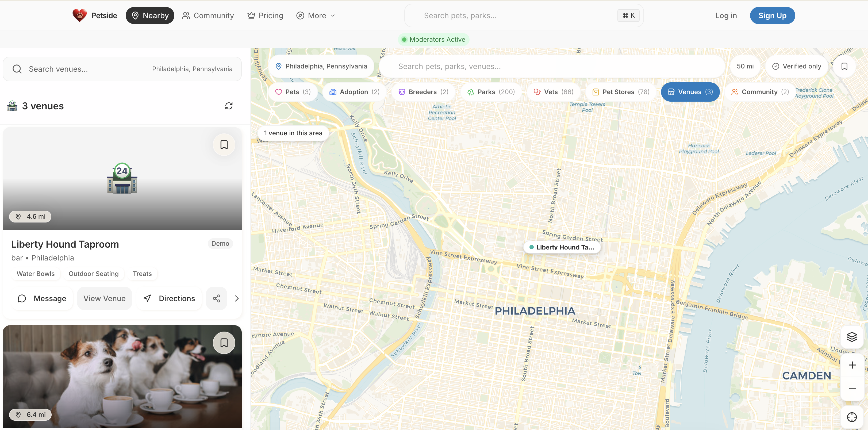
Task: Share the Liberty Hound Taproom venue
Action: (217, 298)
